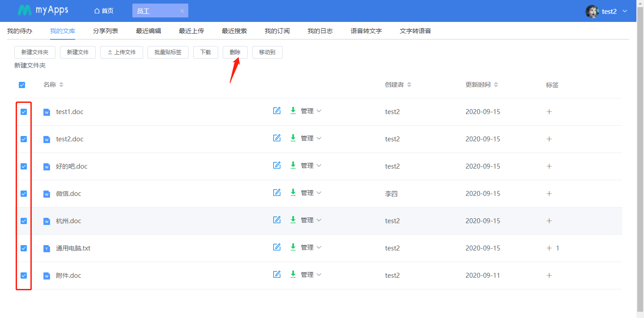This screenshot has width=644, height=318.
Task: Open the 附件.doc file name
Action: pyautogui.click(x=68, y=276)
